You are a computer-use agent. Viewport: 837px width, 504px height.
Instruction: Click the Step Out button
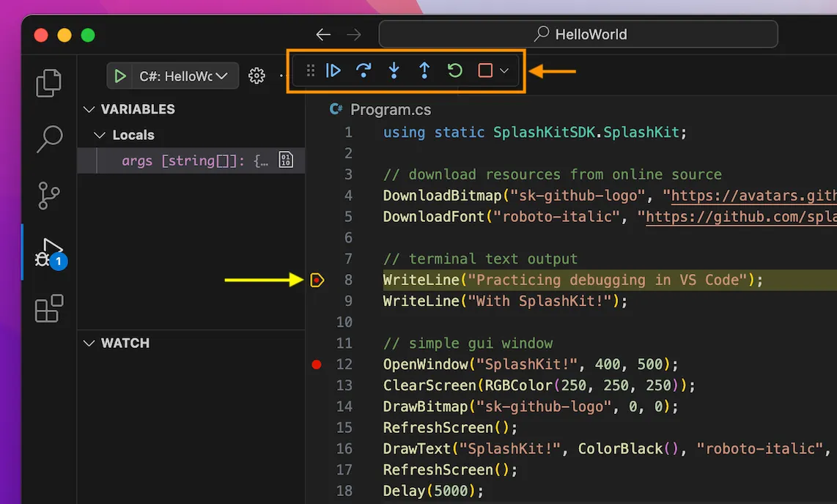tap(424, 70)
